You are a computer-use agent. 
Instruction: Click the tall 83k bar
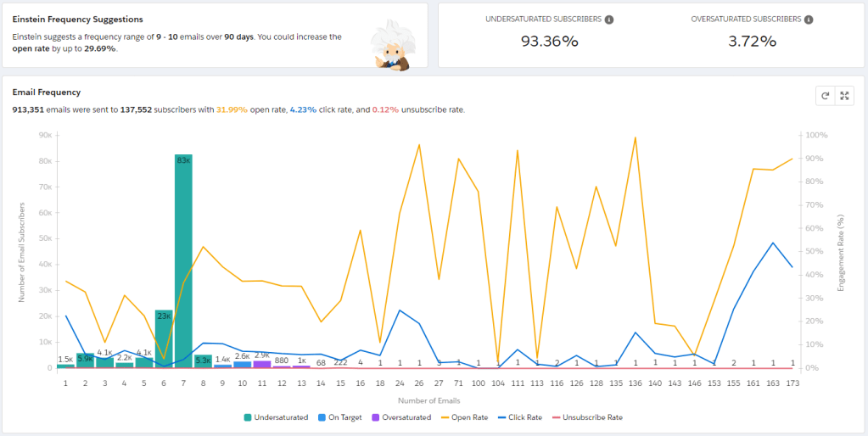[183, 261]
